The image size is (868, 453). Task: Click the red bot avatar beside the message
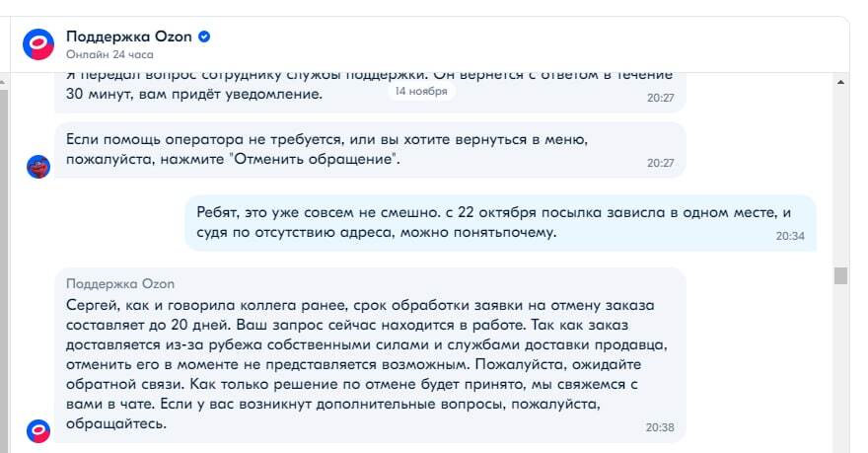point(38,166)
